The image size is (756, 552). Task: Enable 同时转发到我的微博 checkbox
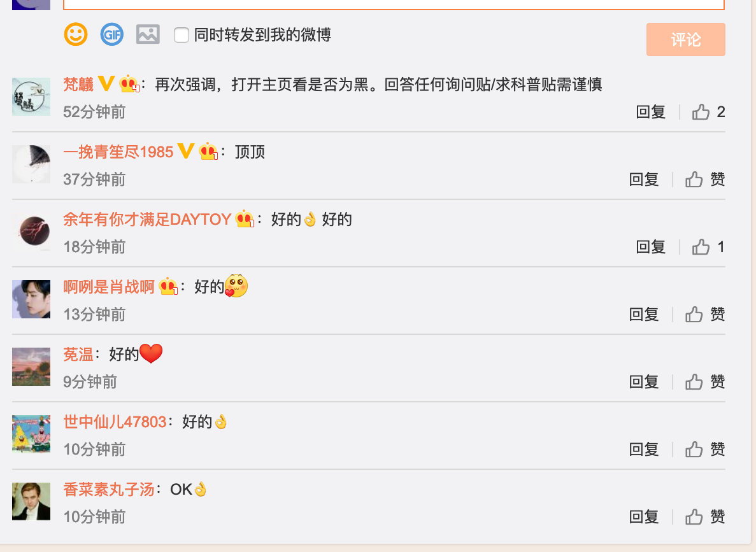pos(182,35)
